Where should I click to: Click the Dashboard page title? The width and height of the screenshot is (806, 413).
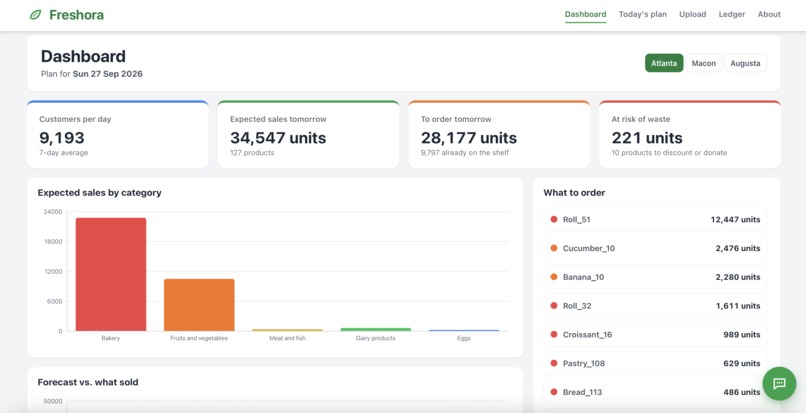click(83, 57)
